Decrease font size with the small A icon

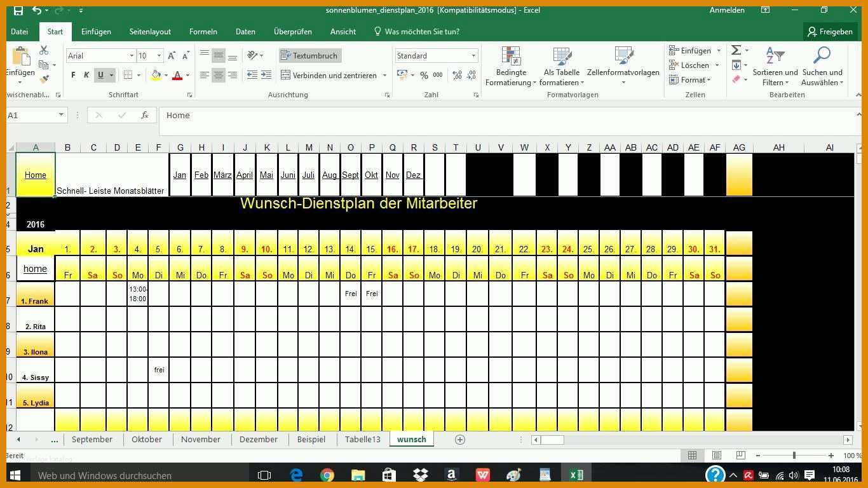point(186,56)
